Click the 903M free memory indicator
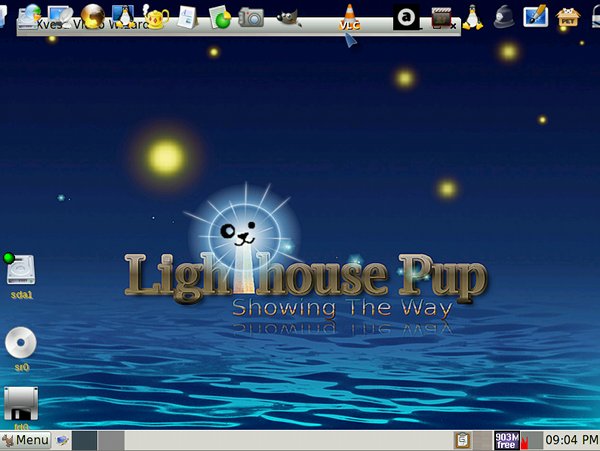The image size is (600, 451). (507, 440)
